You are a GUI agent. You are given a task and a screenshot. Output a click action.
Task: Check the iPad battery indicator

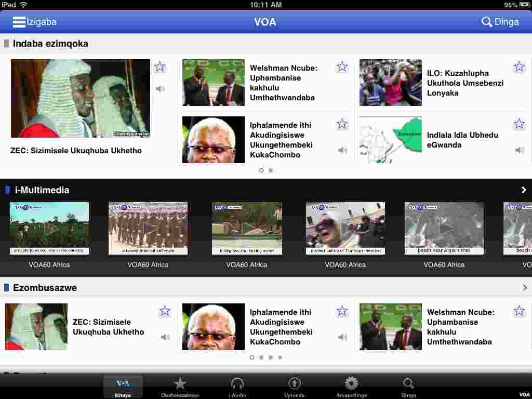point(525,5)
